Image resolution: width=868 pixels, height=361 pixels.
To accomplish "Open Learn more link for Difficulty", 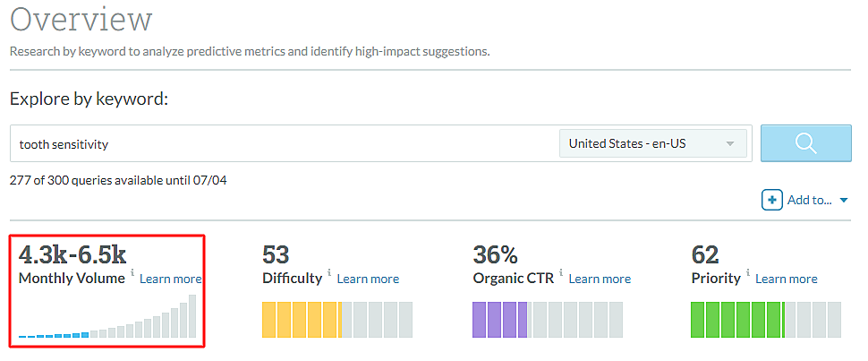I will point(368,279).
